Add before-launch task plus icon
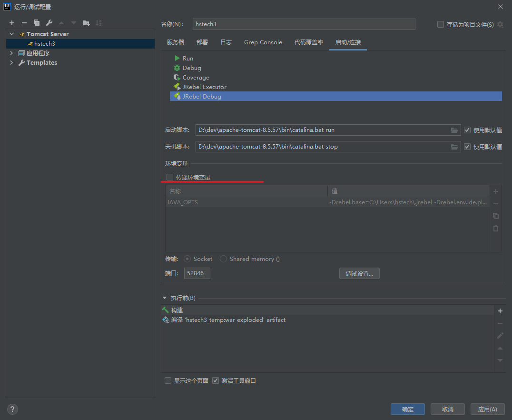 click(500, 311)
